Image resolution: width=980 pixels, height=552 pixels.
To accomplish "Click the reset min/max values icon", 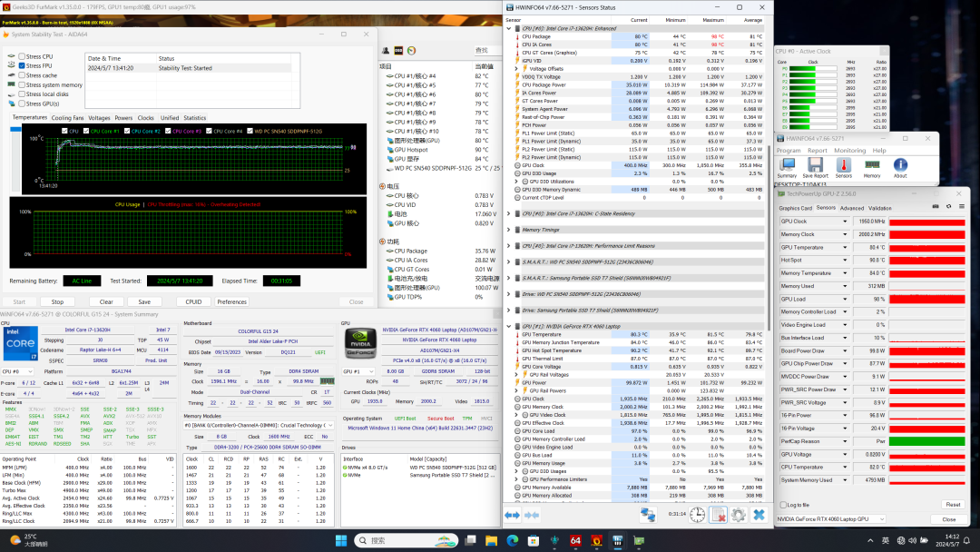I will (x=717, y=514).
